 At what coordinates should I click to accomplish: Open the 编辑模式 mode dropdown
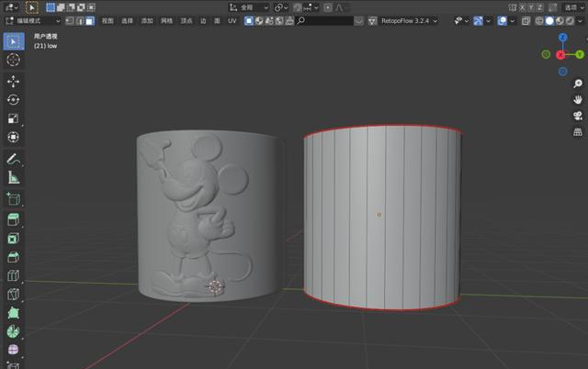(33, 20)
